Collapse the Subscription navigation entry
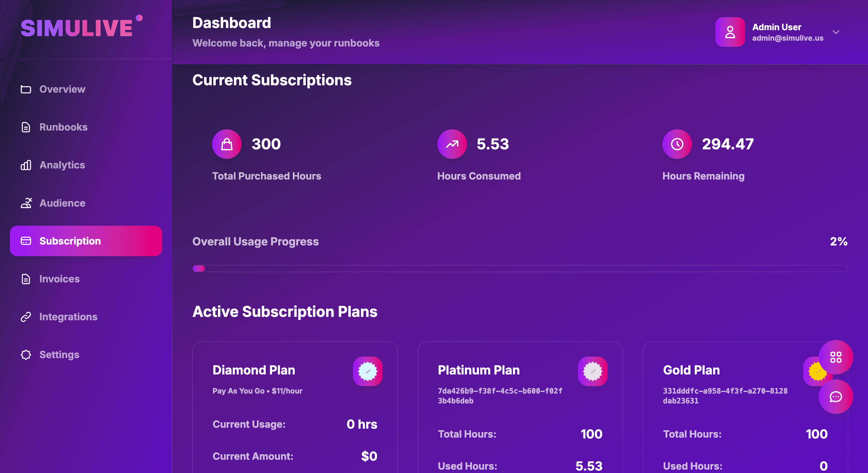Screen dimensions: 868x473 tap(86, 241)
